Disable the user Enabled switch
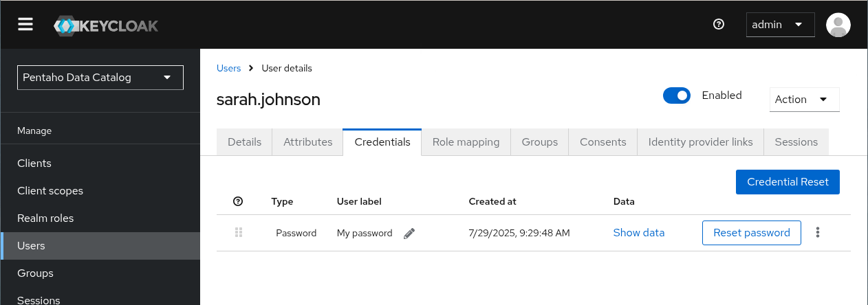This screenshot has width=868, height=305. tap(676, 95)
